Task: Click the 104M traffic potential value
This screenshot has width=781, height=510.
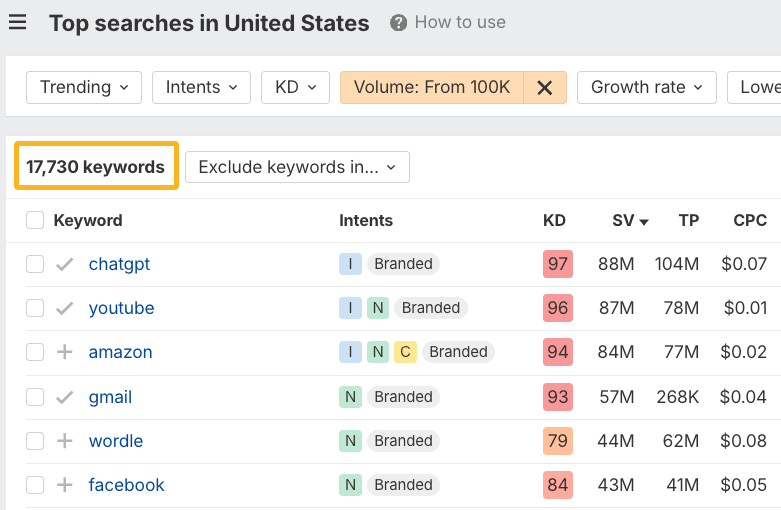Action: click(x=677, y=264)
